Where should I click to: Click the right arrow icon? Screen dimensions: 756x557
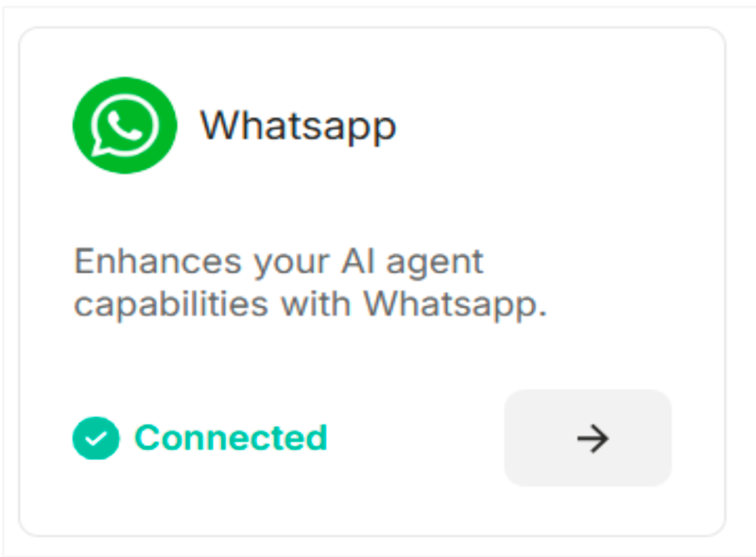[593, 438]
